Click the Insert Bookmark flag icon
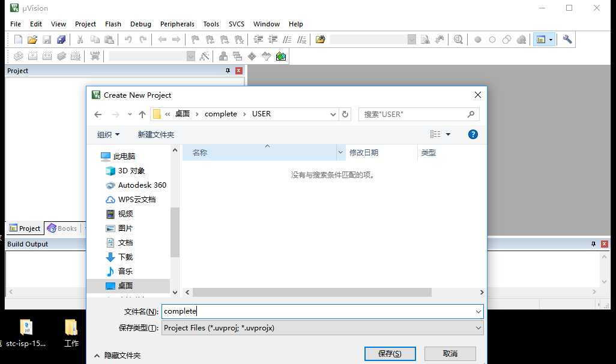The height and width of the screenshot is (364, 616). 195,39
